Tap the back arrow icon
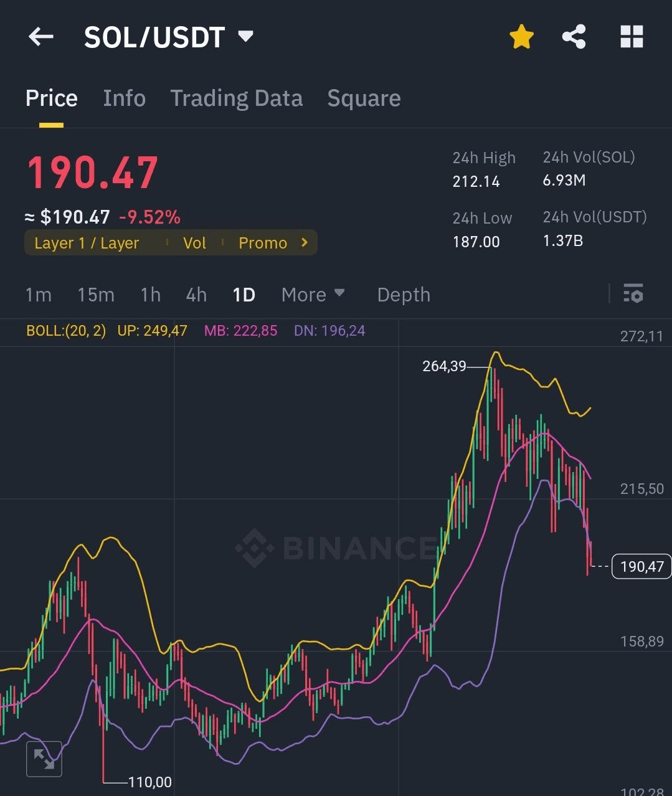The image size is (672, 796). coord(41,37)
